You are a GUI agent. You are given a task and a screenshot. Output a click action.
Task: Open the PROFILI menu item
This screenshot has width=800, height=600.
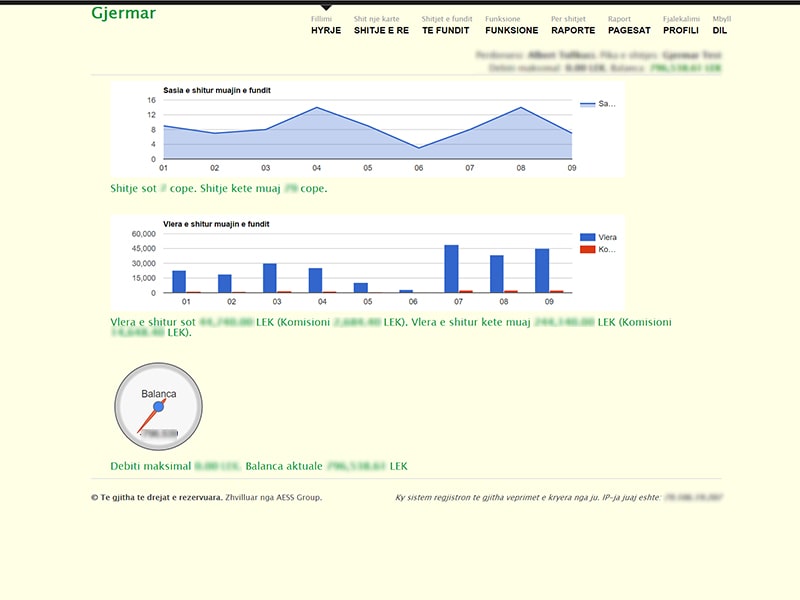tap(681, 30)
